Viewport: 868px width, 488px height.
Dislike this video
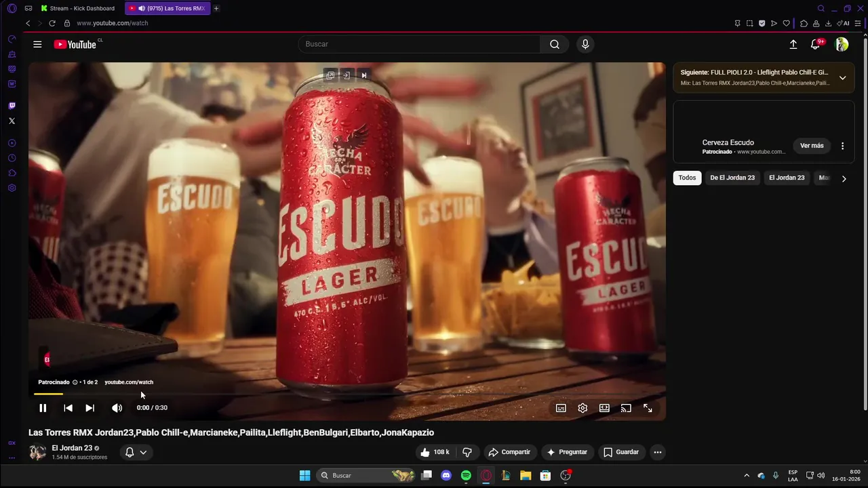click(467, 452)
